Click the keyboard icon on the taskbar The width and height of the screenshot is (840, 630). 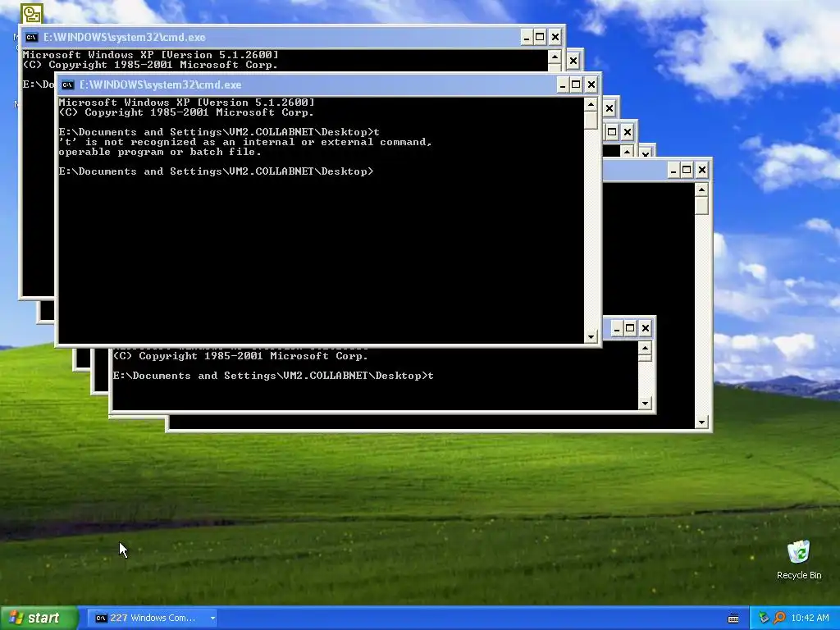[x=733, y=619]
